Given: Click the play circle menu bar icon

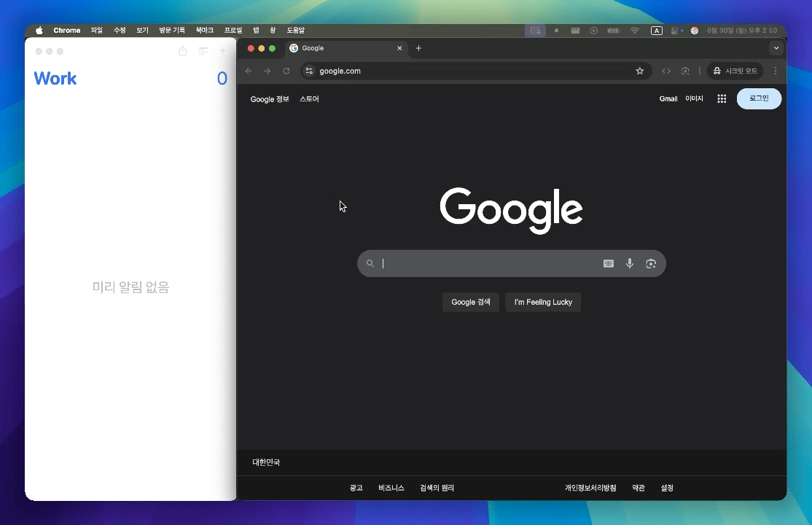Looking at the screenshot, I should 594,31.
